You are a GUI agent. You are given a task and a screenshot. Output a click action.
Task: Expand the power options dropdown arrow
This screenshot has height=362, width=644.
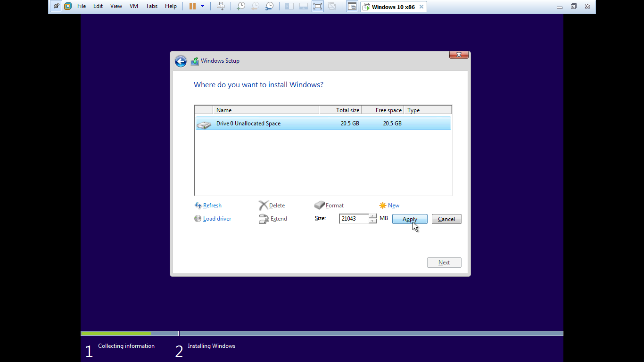click(203, 6)
